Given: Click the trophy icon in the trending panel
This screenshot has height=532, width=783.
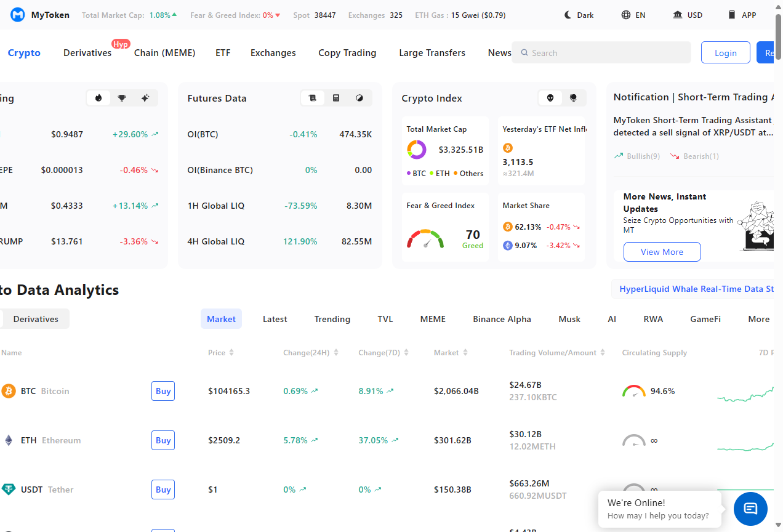Looking at the screenshot, I should pos(121,97).
